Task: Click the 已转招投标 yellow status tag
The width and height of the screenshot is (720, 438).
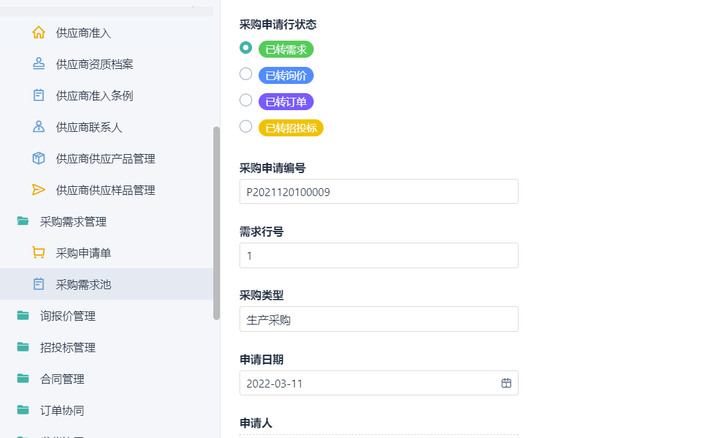Action: click(291, 127)
